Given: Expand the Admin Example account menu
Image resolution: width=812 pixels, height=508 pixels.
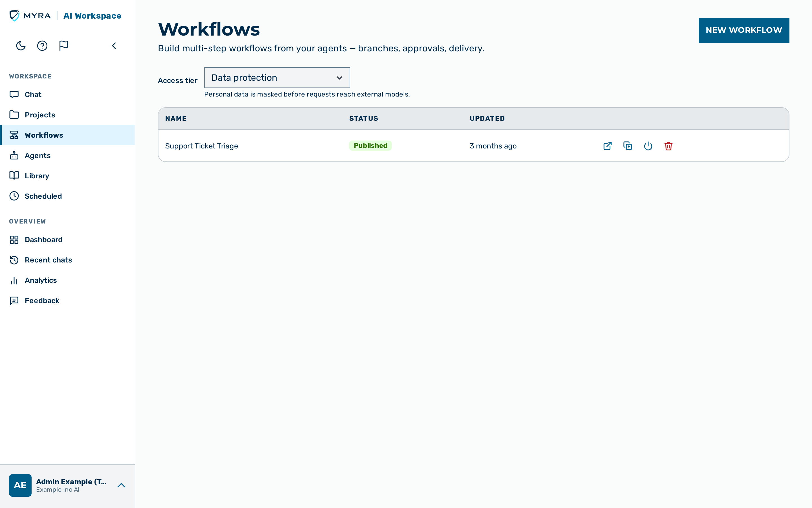Looking at the screenshot, I should tap(121, 485).
